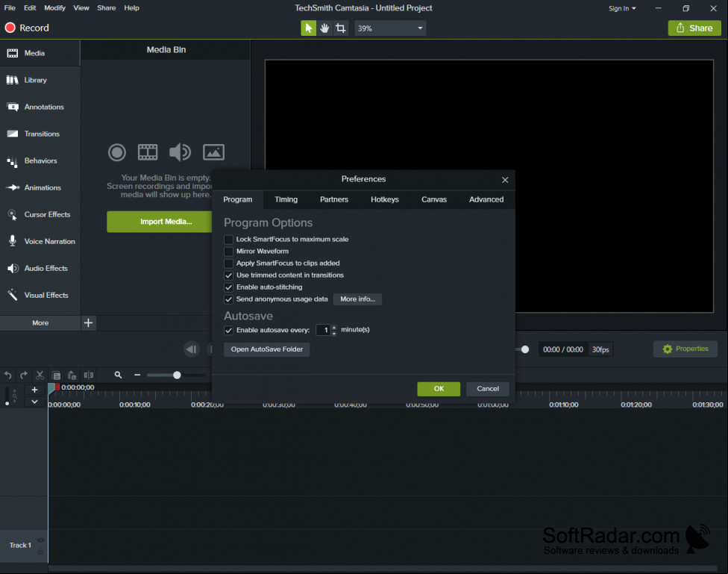
Task: Click the timeline zoom magnifier icon
Action: point(119,375)
